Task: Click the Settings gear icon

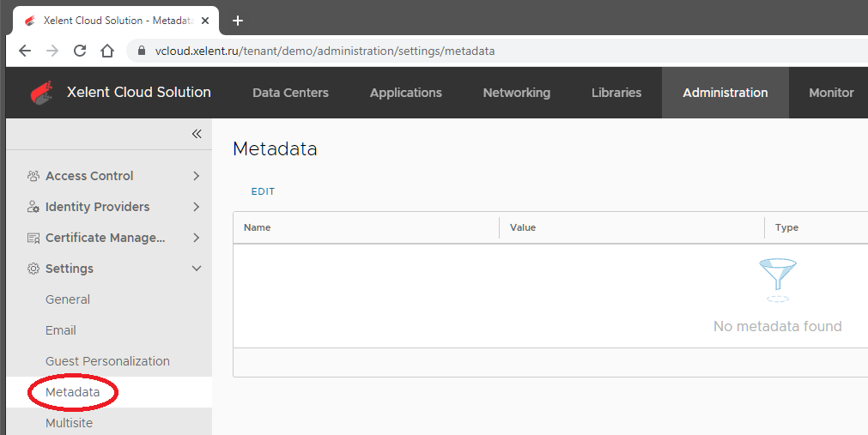Action: click(x=33, y=269)
